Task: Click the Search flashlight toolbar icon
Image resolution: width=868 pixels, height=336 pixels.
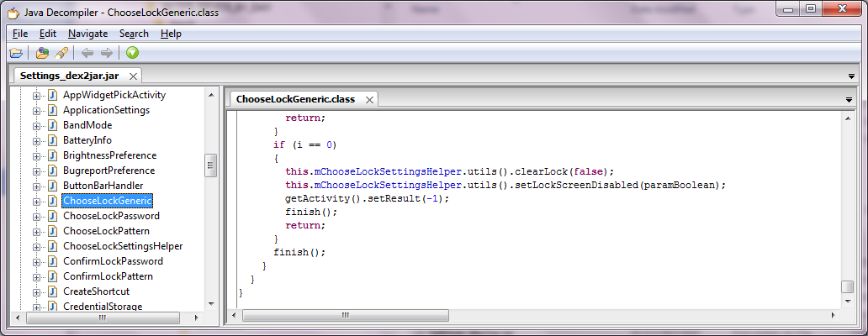Action: point(61,53)
